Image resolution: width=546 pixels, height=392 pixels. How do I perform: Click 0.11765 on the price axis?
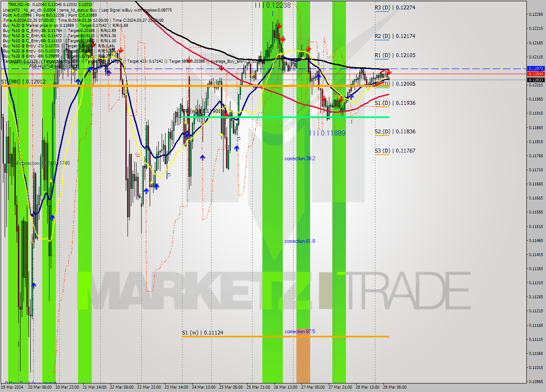[x=535, y=156]
